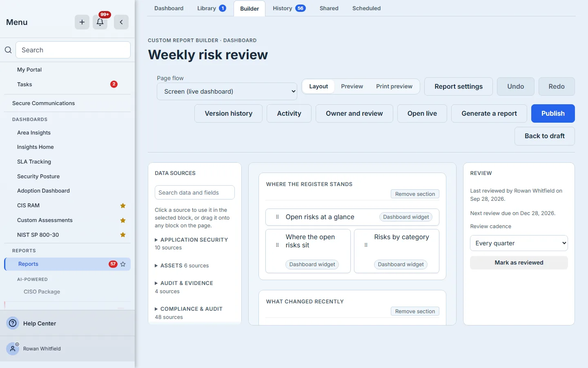This screenshot has height=368, width=588.
Task: Click Generate a report button
Action: [489, 113]
